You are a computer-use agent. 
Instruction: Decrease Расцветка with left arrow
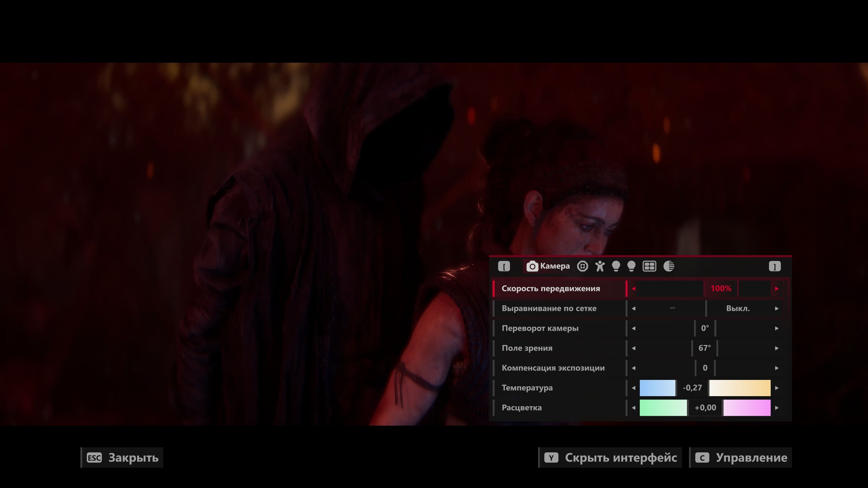(x=633, y=408)
